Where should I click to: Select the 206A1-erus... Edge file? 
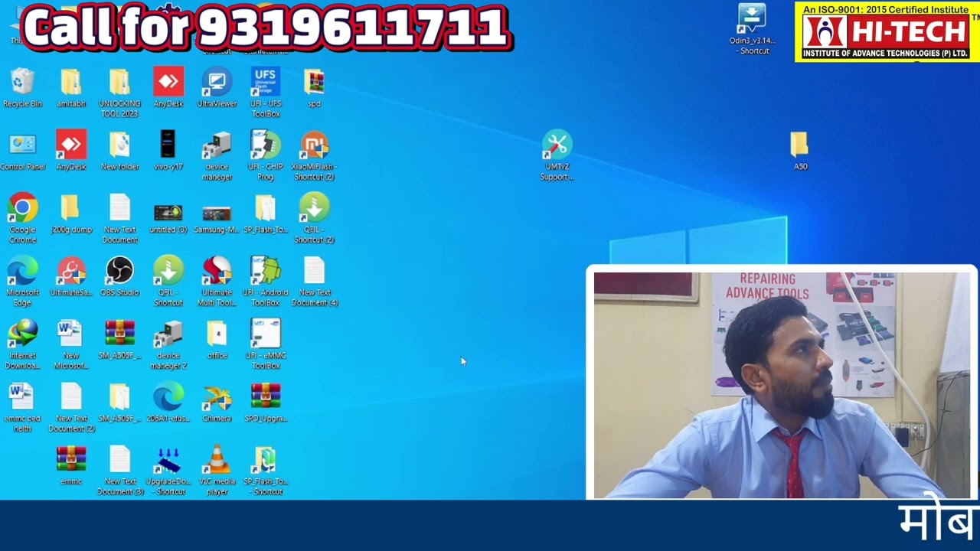[168, 402]
